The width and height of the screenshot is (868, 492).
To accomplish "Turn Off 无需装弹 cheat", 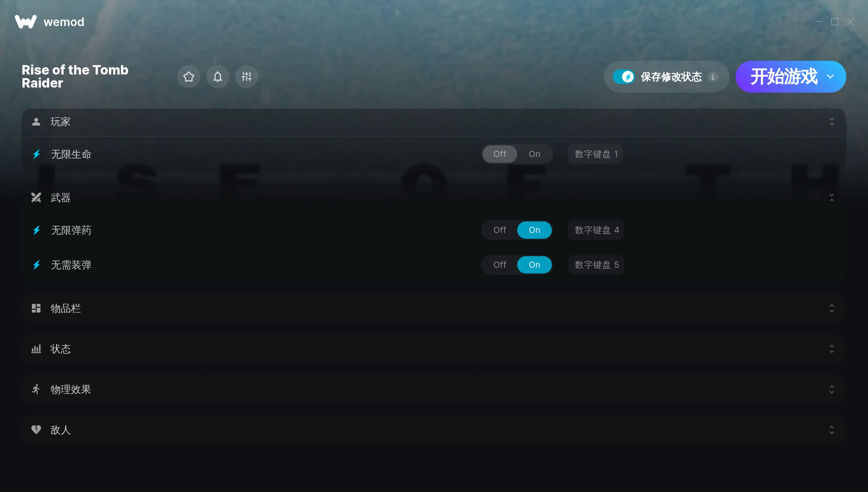I will click(x=499, y=265).
